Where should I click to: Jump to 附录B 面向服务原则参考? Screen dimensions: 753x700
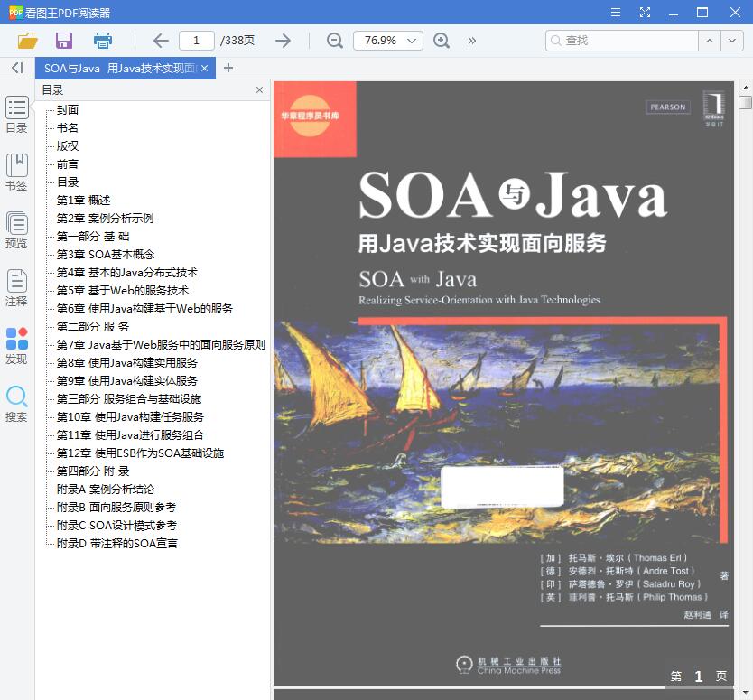(x=116, y=508)
